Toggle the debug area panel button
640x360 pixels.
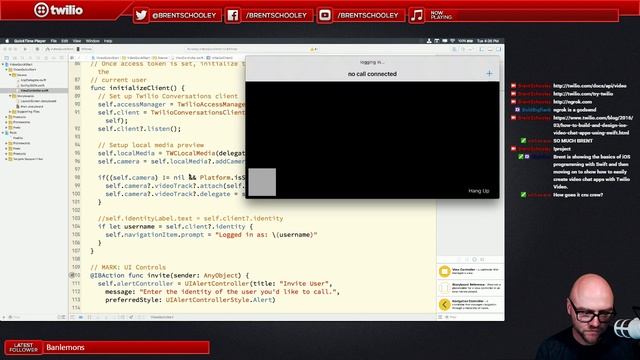(490, 49)
